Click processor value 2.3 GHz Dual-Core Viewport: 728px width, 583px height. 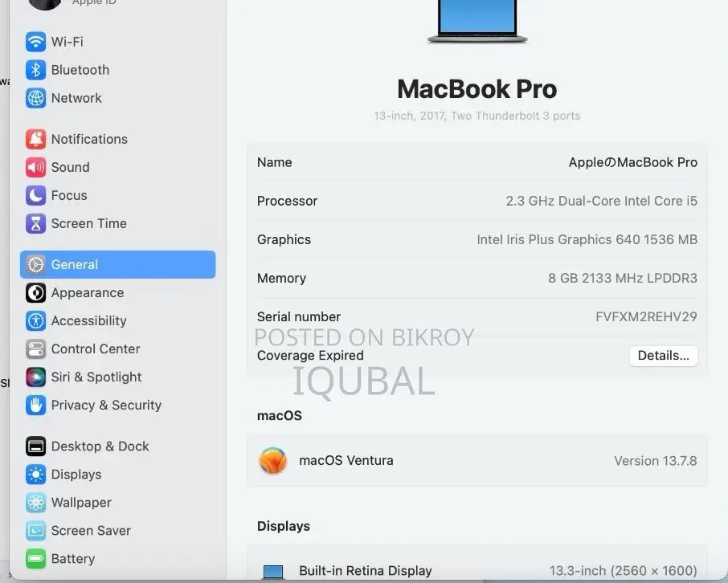click(601, 201)
